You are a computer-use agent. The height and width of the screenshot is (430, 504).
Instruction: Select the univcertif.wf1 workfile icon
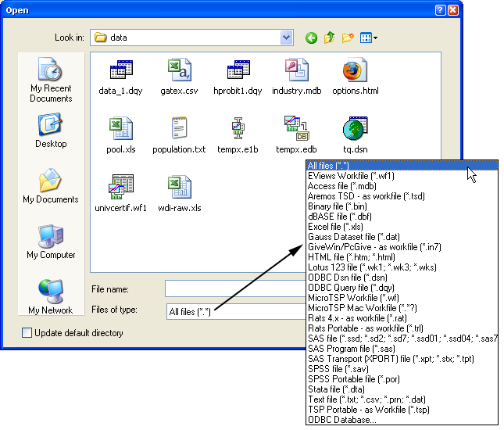(x=120, y=188)
